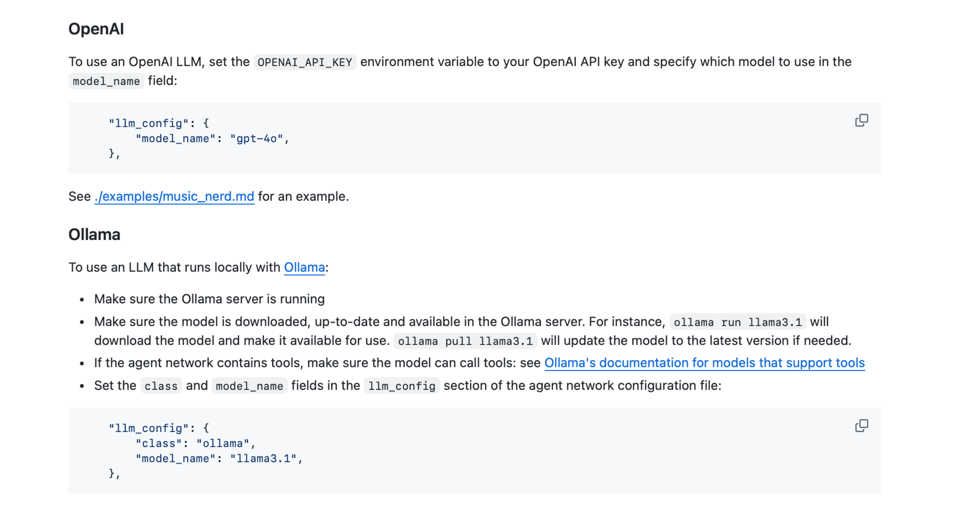
Task: Click the "model_name" key in the OpenAI code block
Action: tap(175, 138)
